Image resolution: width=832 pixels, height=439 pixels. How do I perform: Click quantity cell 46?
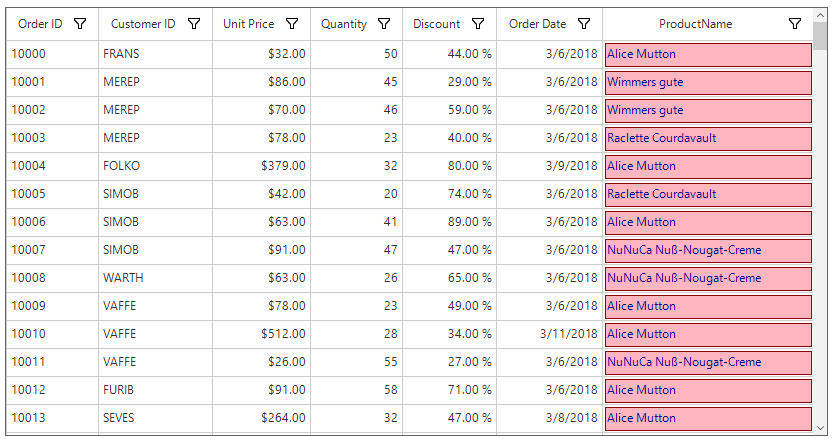pos(357,110)
